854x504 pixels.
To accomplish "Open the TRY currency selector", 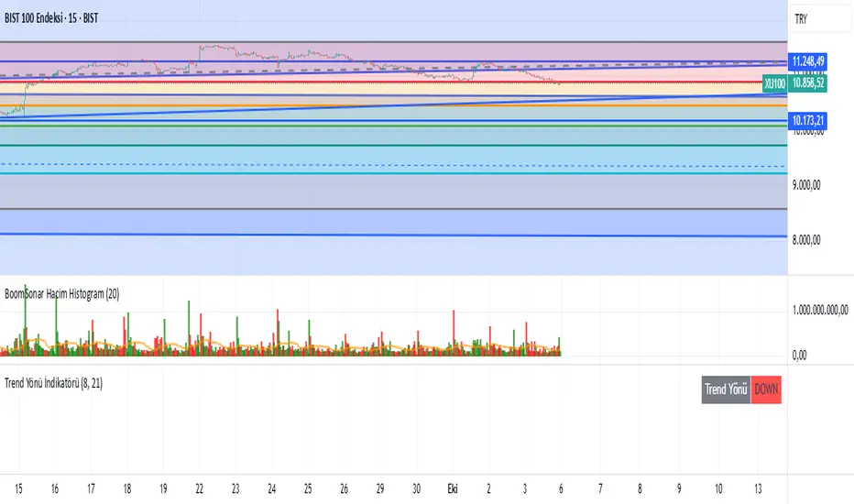I will (820, 19).
